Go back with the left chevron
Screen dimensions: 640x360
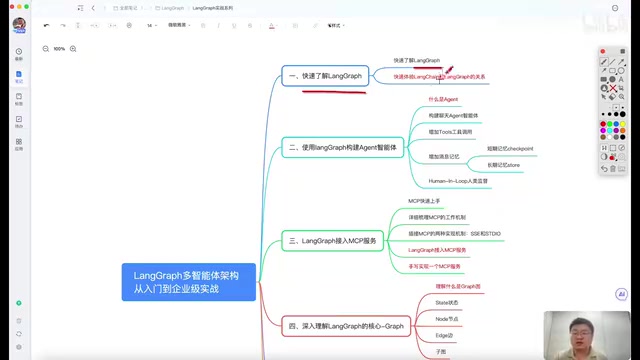pos(93,8)
